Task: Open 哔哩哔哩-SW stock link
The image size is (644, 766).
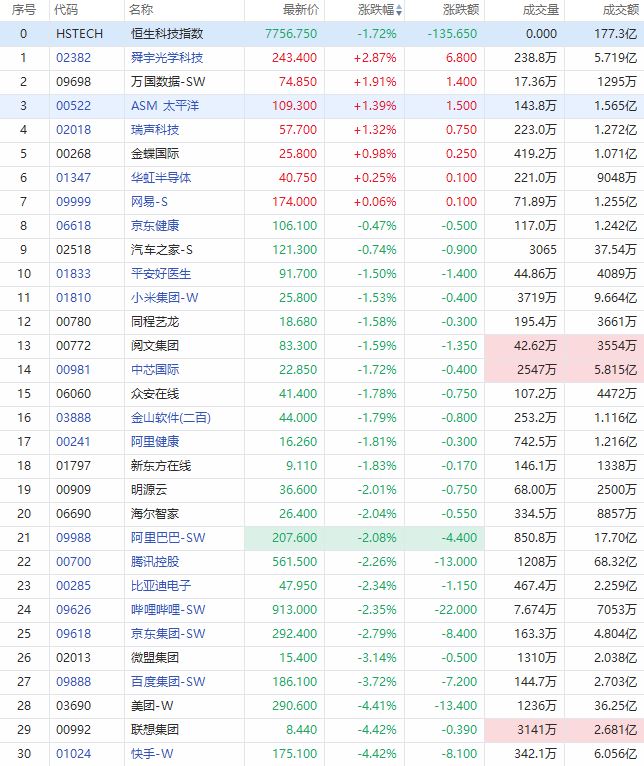Action: point(168,610)
